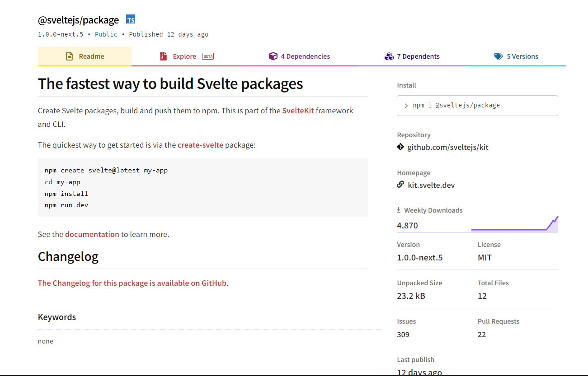Copy the npm install command box
588x376 pixels.
point(477,106)
